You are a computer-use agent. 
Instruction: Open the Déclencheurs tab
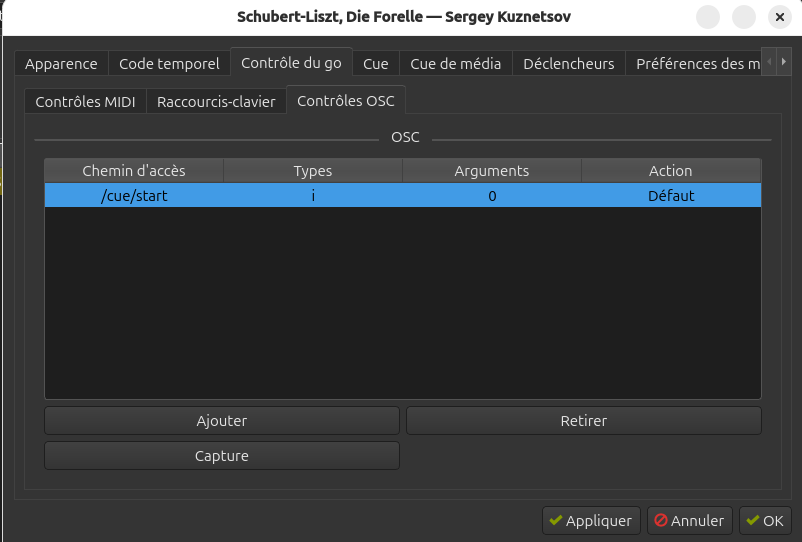pyautogui.click(x=569, y=64)
